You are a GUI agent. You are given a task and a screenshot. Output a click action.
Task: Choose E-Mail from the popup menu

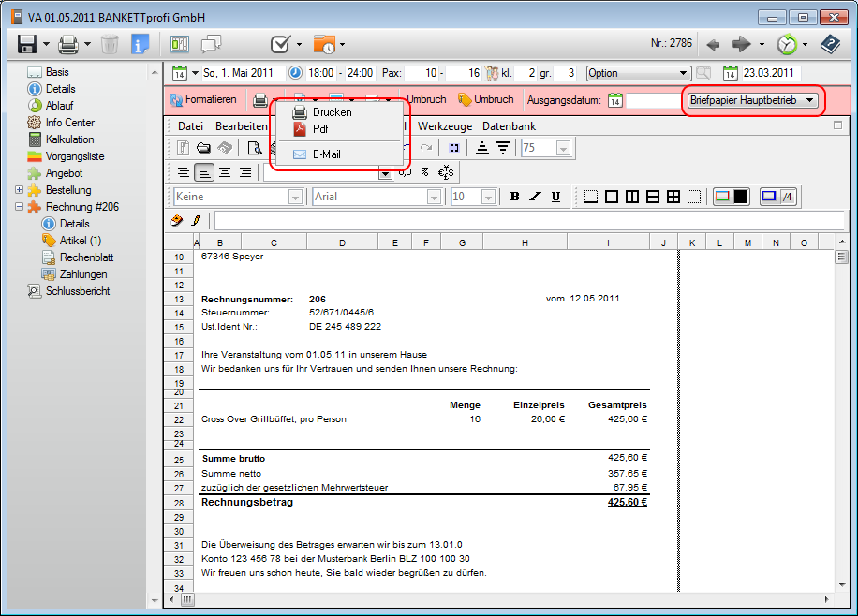click(x=327, y=154)
